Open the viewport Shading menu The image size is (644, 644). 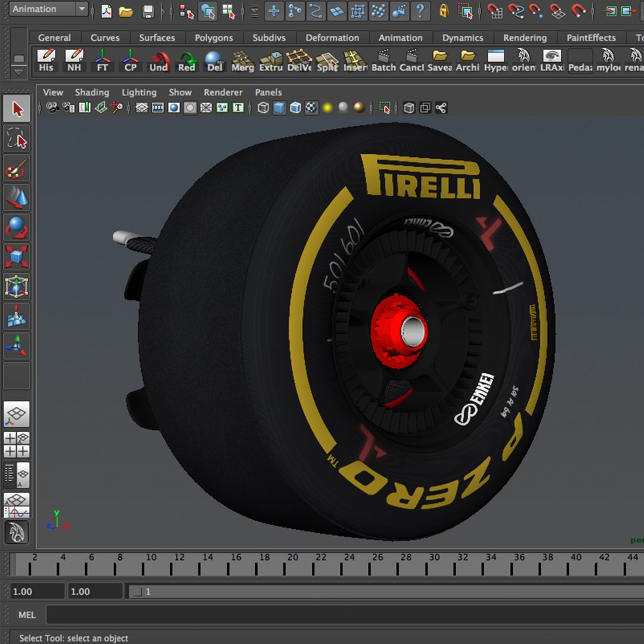click(x=92, y=92)
